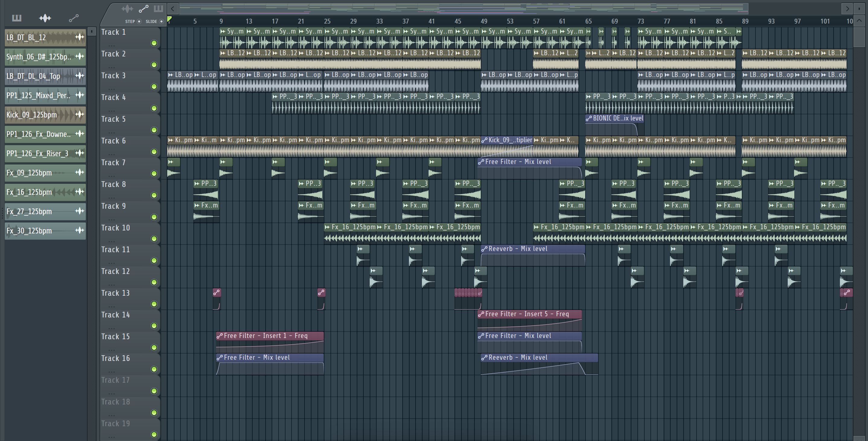This screenshot has width=868, height=441.
Task: Click waveform icon on PP1_126_Fx_Riser_3 clip
Action: (x=79, y=153)
